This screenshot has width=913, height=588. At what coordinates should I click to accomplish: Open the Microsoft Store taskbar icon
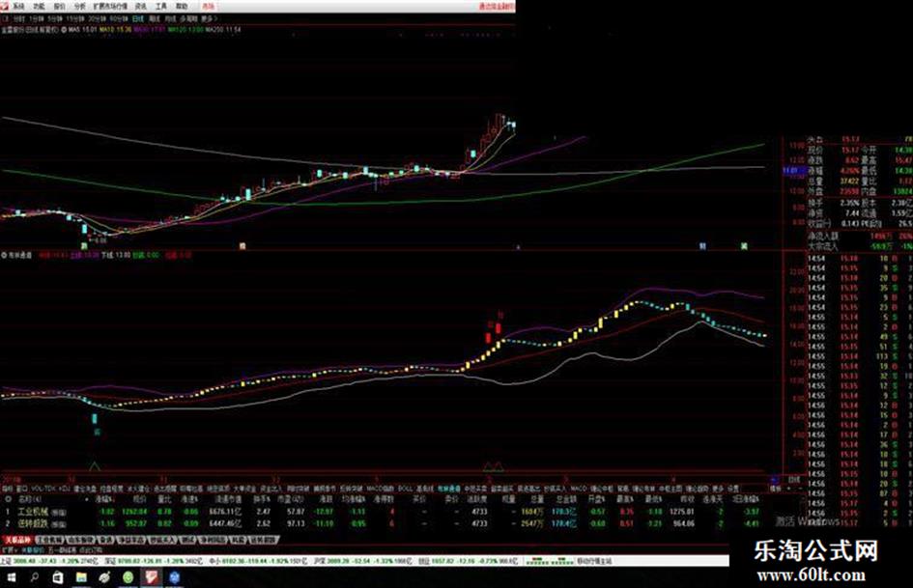coord(58,577)
